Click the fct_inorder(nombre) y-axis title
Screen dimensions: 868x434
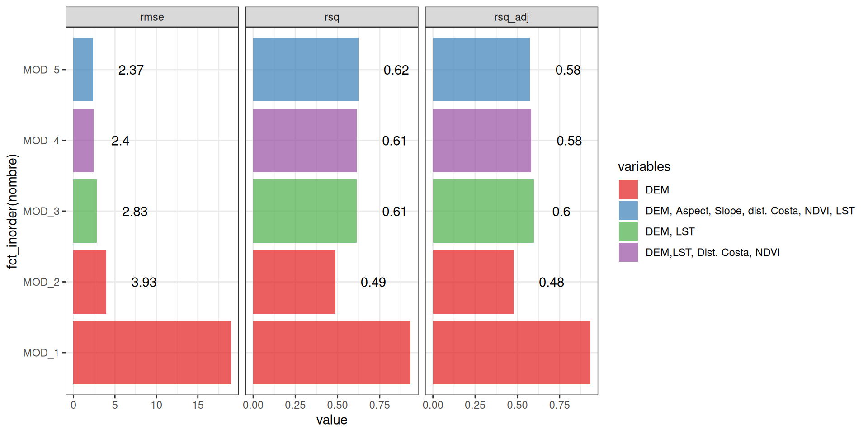click(12, 211)
